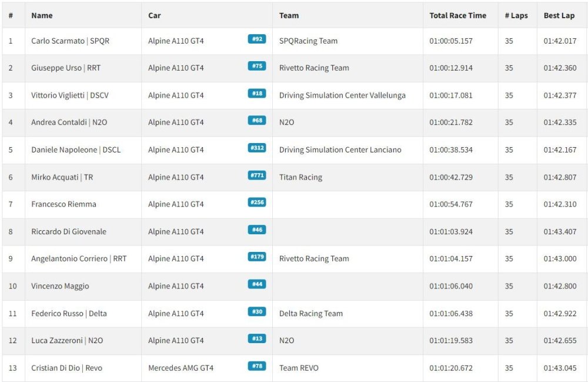Select driver Riccardo Di Giovenale
Image resolution: width=588 pixels, height=382 pixels.
[x=69, y=231]
